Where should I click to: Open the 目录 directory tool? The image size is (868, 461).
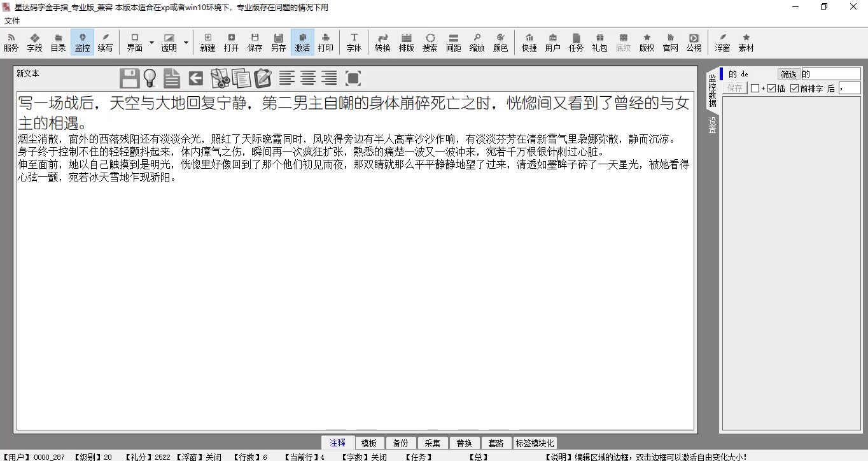pyautogui.click(x=59, y=42)
